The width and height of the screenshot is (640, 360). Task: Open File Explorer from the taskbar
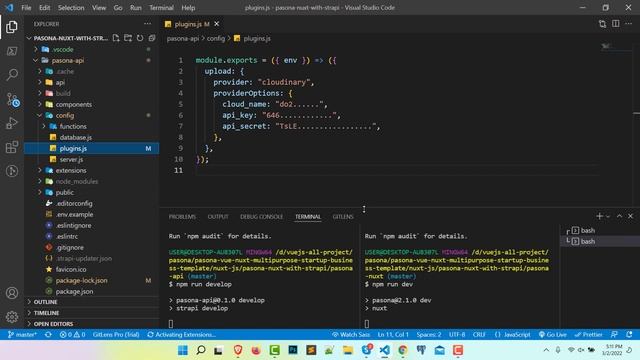(347, 350)
